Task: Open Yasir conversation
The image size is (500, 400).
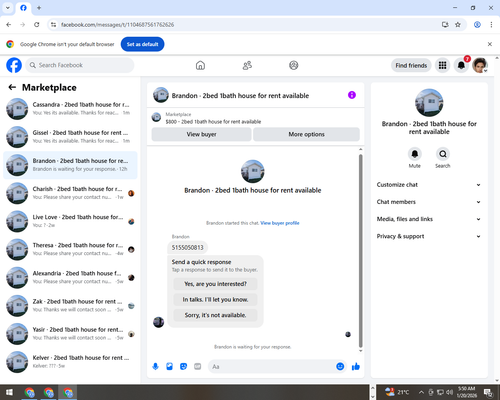Action: [70, 334]
